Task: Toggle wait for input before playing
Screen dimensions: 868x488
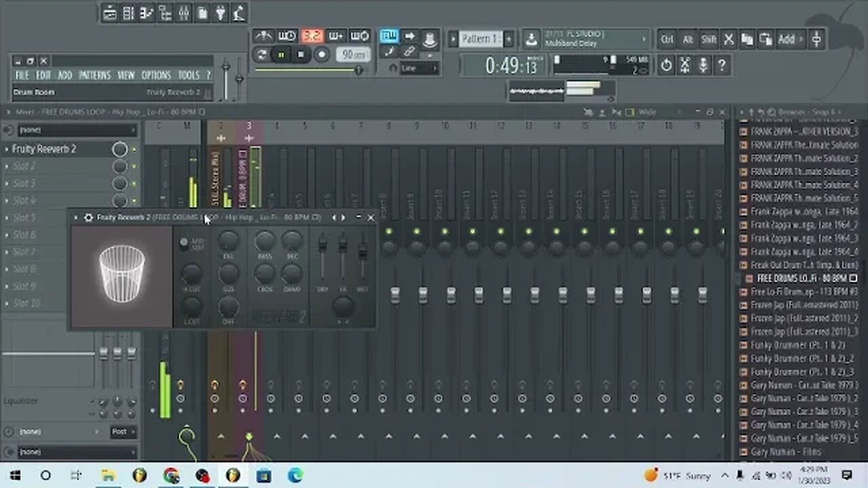Action: coord(288,36)
